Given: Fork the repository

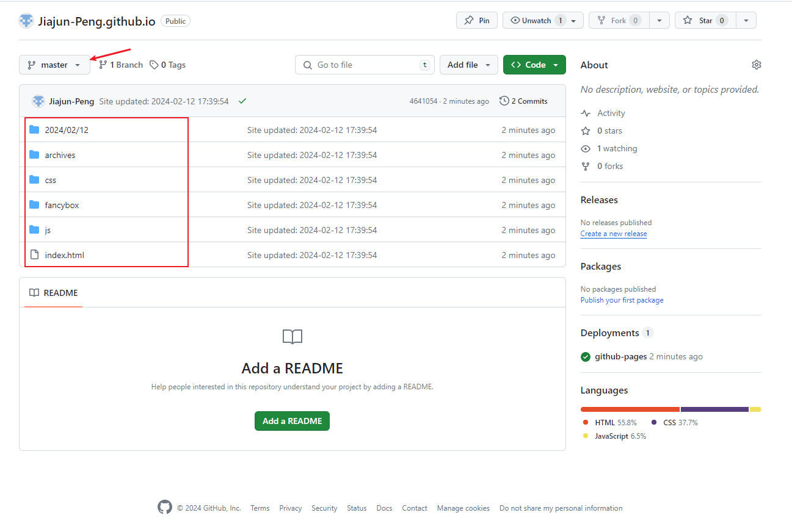Looking at the screenshot, I should click(619, 20).
